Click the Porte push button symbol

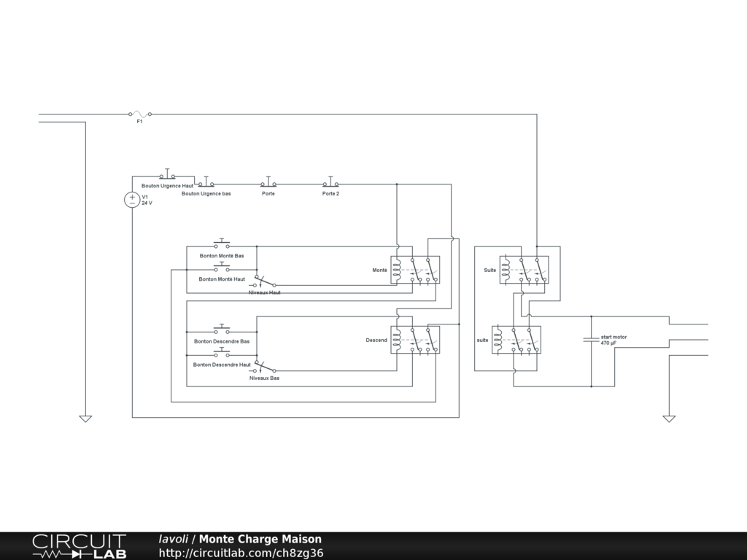click(x=268, y=183)
